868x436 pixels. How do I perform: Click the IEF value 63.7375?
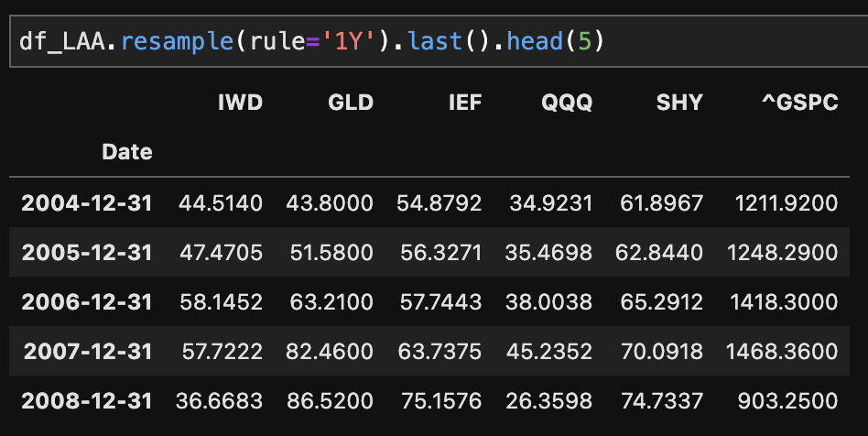click(440, 351)
